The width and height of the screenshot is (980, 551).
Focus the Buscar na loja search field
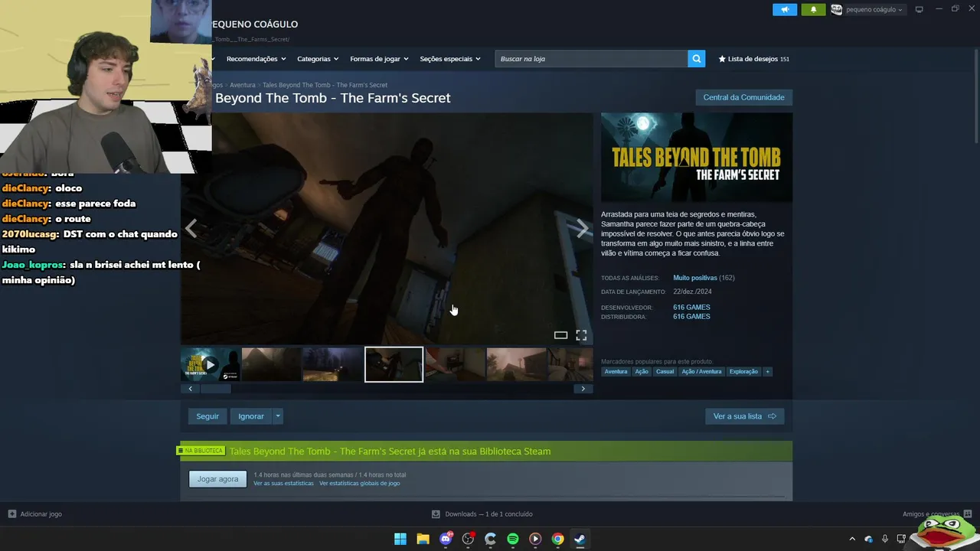(591, 59)
